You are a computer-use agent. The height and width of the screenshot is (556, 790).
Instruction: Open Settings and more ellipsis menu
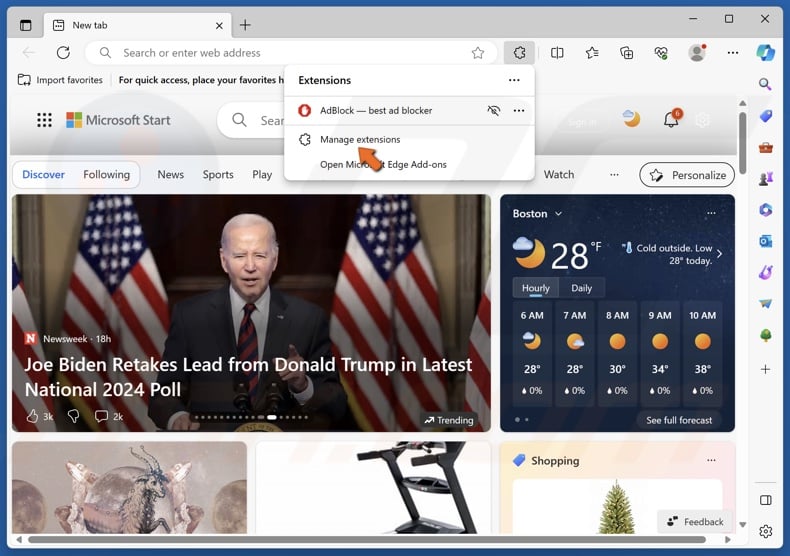(733, 52)
